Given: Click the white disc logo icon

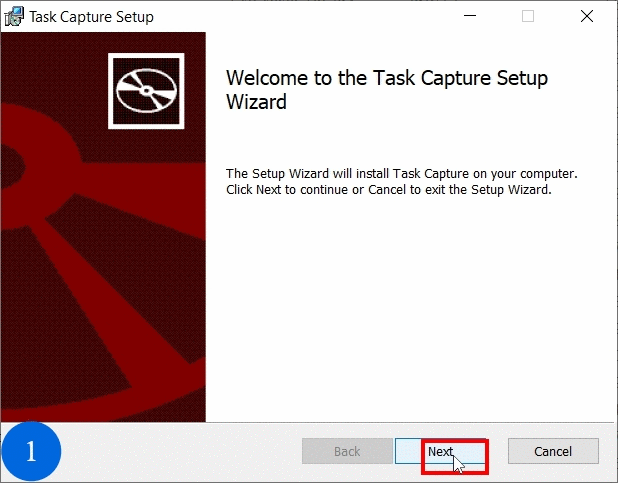Looking at the screenshot, I should pos(146,88).
